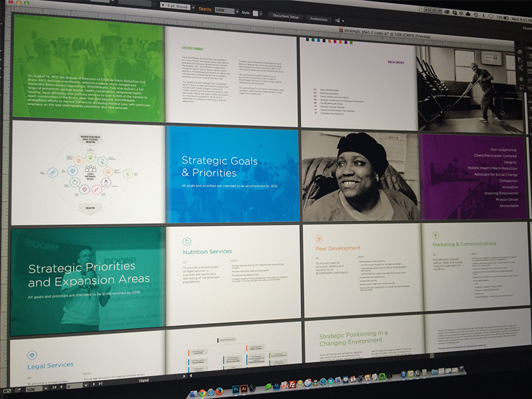The image size is (532, 399).
Task: Click the Nutrition Services heading
Action: pos(207,251)
